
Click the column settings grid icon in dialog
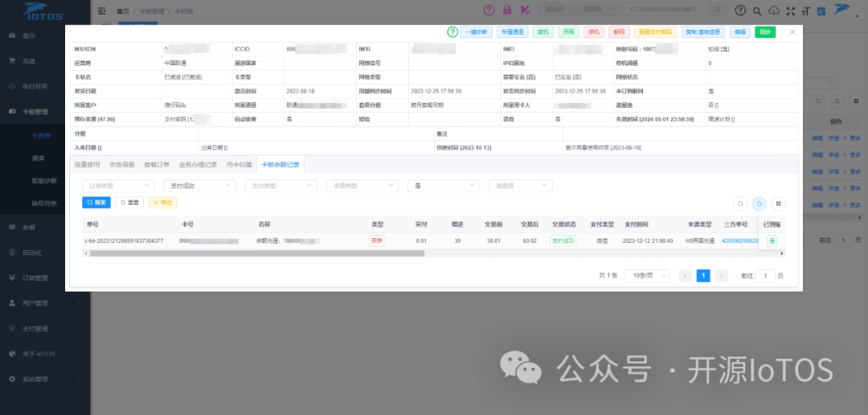click(x=778, y=204)
